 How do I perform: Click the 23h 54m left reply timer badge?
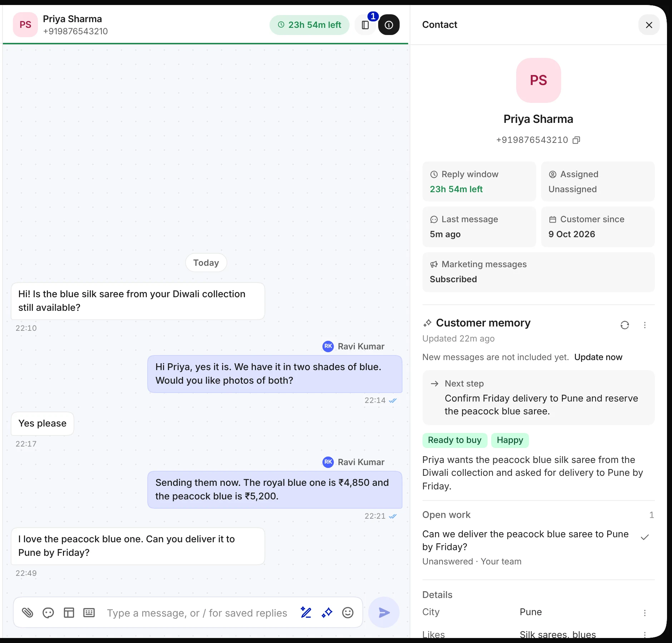click(310, 25)
